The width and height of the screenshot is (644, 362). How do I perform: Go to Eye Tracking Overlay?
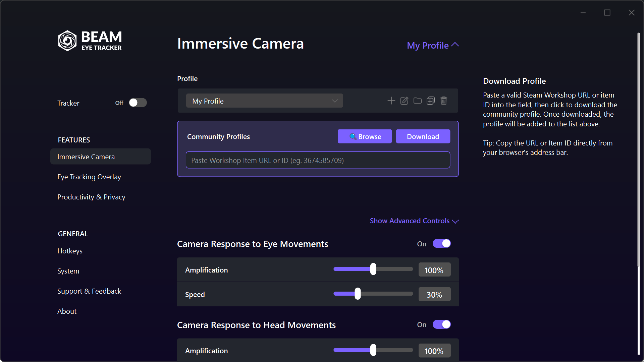point(89,177)
